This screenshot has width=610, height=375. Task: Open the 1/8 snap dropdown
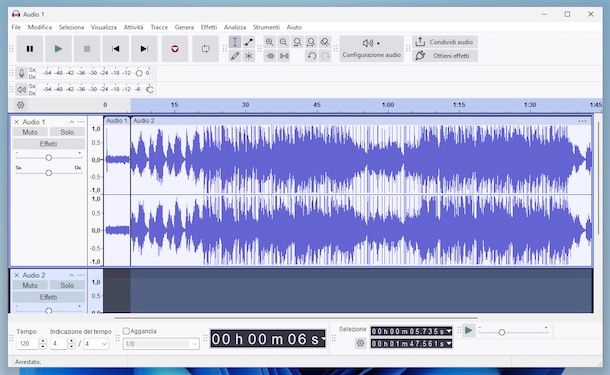tap(161, 344)
